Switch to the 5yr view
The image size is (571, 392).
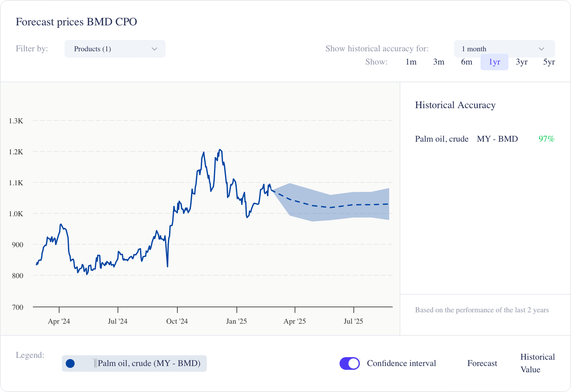pyautogui.click(x=549, y=62)
